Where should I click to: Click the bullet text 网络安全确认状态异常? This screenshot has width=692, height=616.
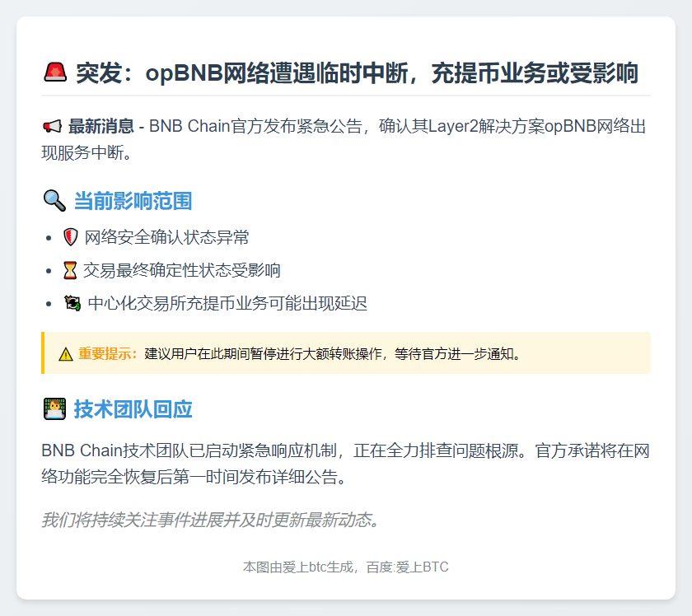click(166, 238)
